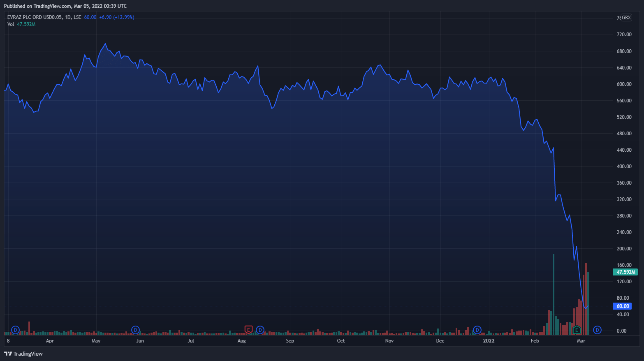The height and width of the screenshot is (361, 644).
Task: Click the dividend marker above the '8' date label
Action: [15, 330]
